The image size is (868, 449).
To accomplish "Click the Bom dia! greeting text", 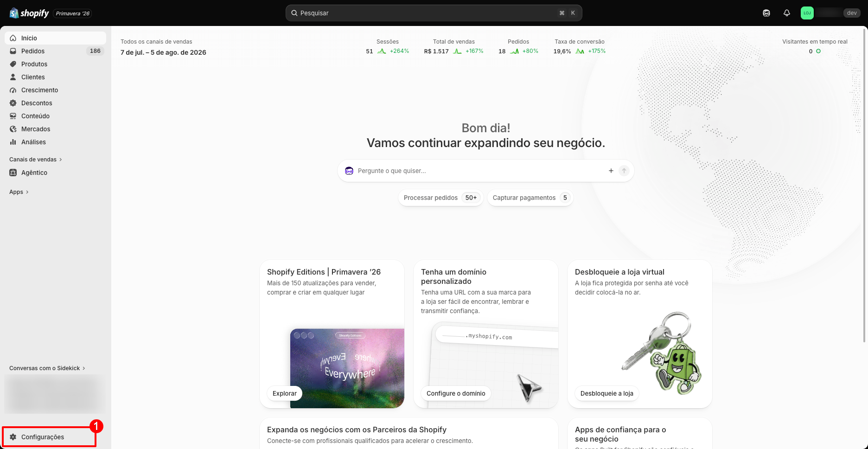I will tap(486, 128).
